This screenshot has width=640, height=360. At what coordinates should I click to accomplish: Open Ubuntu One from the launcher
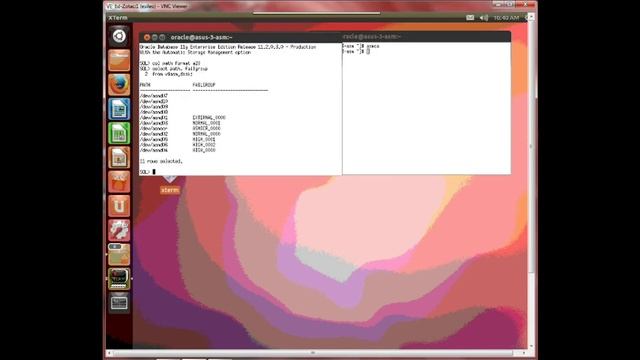[x=119, y=206]
